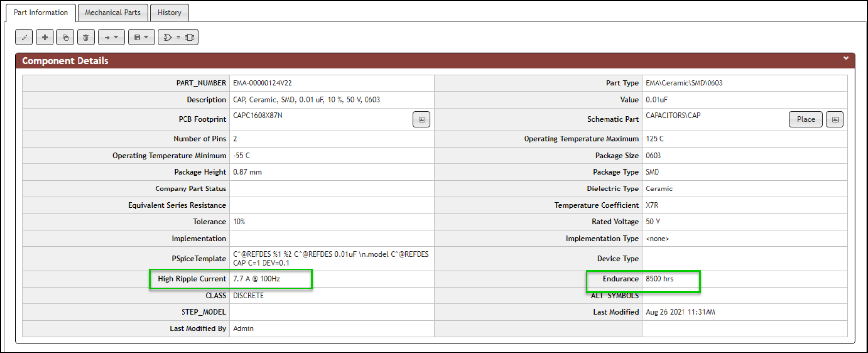Click the trash delete part icon
Image resolution: width=868 pixels, height=353 pixels.
[x=86, y=37]
